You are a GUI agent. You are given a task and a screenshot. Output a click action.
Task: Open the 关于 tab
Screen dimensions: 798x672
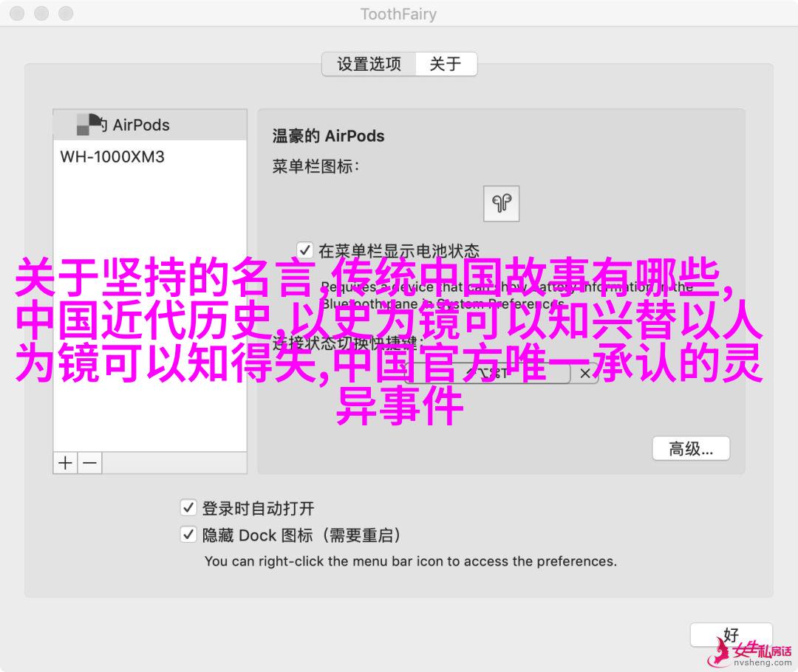(x=446, y=64)
